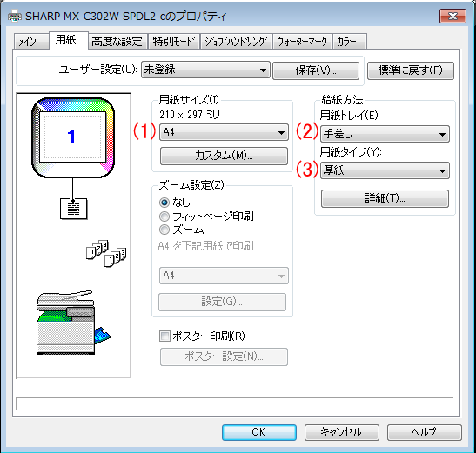Viewport: 476px width, 453px height.
Task: Open the 用紙タイプ dropdown showing 厚紙
Action: [385, 170]
